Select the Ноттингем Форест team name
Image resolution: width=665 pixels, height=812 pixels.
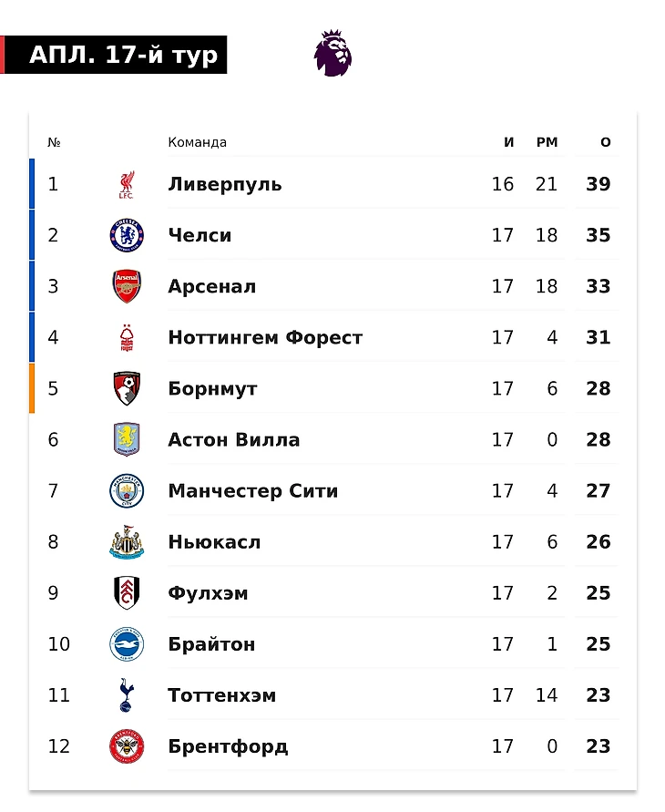coord(265,338)
